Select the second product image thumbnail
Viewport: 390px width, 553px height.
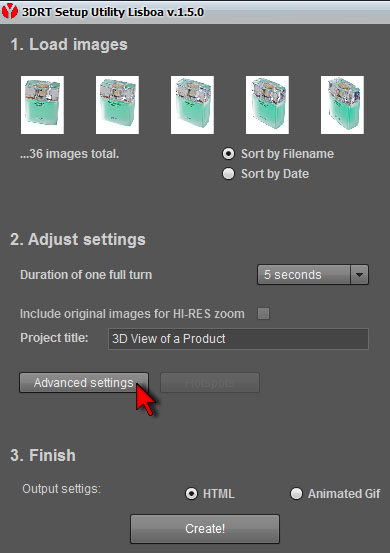click(117, 105)
